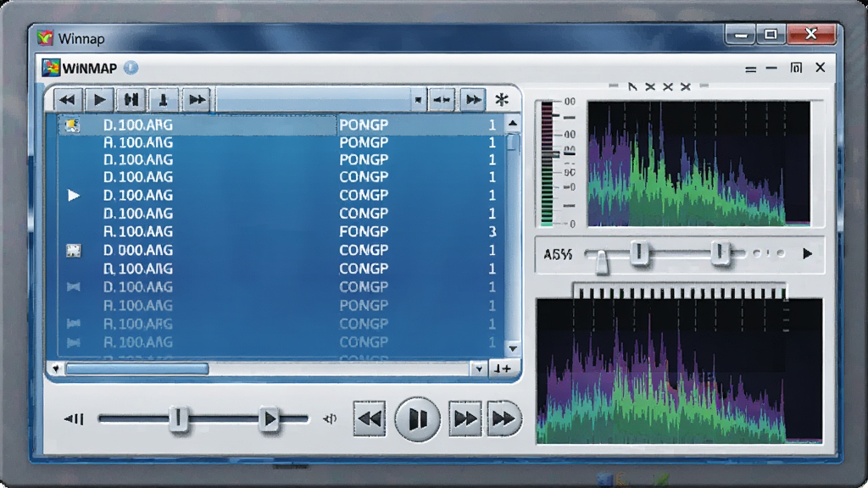This screenshot has height=488, width=868.
Task: Click the pause-step icon in the playlist toolbar
Action: pyautogui.click(x=131, y=100)
